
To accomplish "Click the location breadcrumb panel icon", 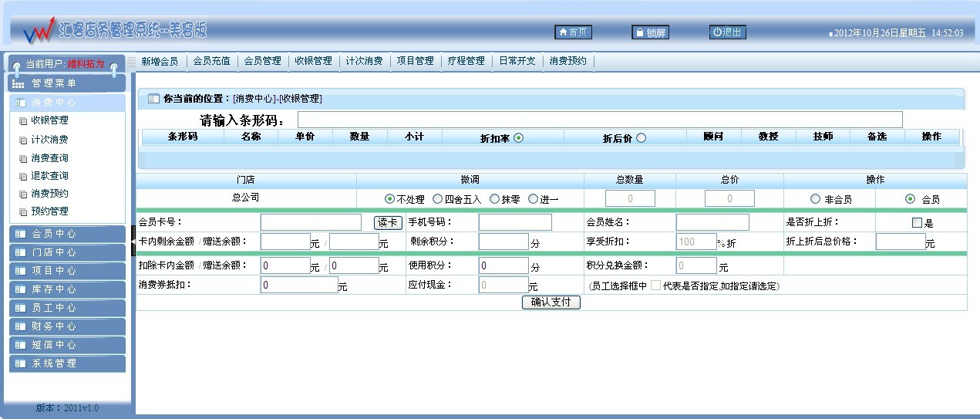I will click(x=153, y=99).
